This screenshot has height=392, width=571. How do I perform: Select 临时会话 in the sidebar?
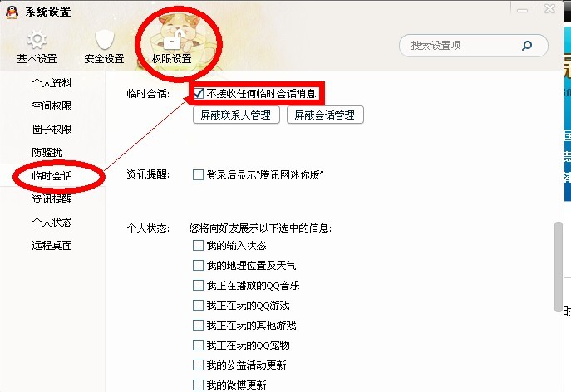pyautogui.click(x=52, y=176)
